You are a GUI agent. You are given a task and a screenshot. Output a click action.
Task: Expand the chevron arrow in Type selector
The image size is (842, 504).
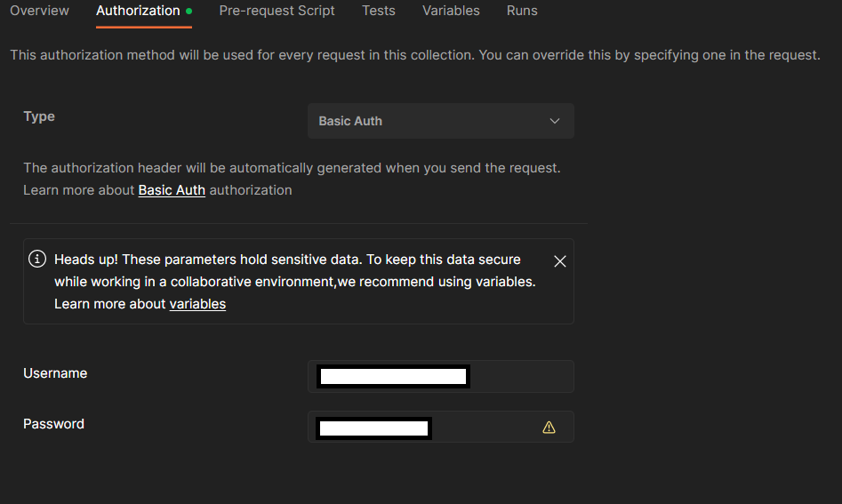pyautogui.click(x=555, y=121)
